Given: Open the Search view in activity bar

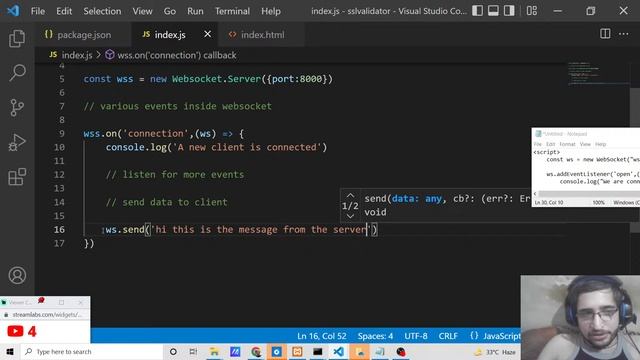Looking at the screenshot, I should (x=17, y=73).
